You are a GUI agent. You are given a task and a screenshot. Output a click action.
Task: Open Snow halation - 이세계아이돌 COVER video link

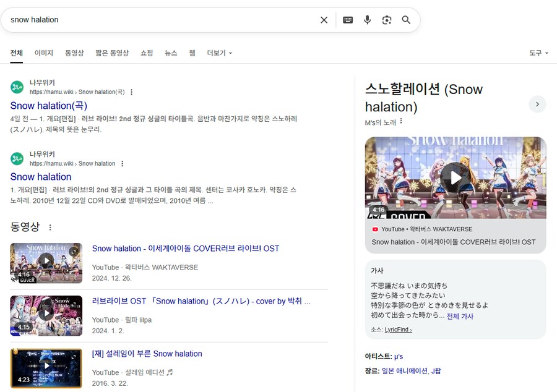tap(186, 249)
